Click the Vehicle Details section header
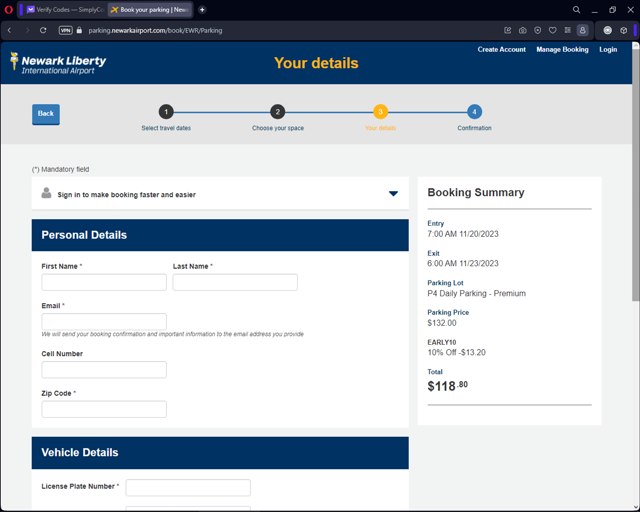 [x=220, y=453]
